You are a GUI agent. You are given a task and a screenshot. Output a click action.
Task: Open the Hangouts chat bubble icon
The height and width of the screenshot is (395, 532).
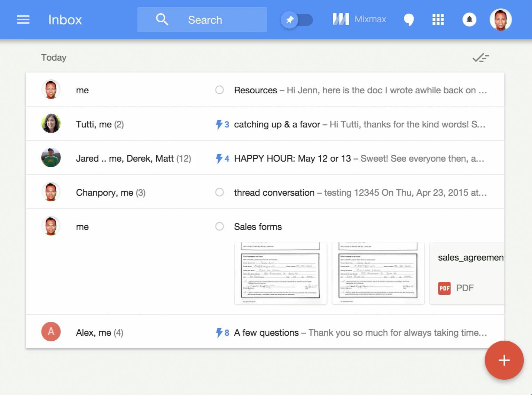(409, 20)
